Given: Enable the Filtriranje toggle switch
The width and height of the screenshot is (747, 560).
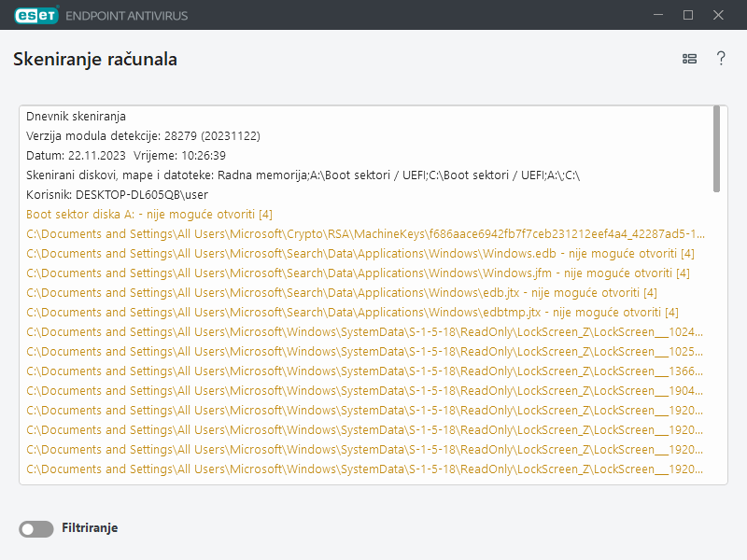Looking at the screenshot, I should (x=36, y=529).
